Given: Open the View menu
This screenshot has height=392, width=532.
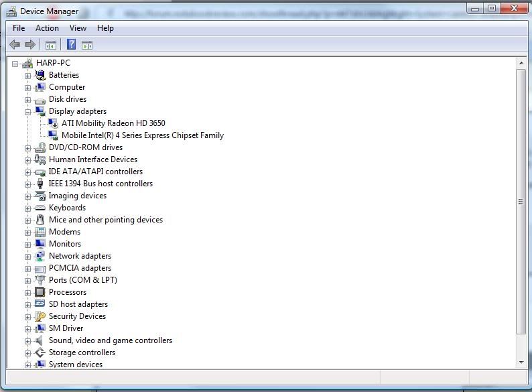Looking at the screenshot, I should (78, 28).
